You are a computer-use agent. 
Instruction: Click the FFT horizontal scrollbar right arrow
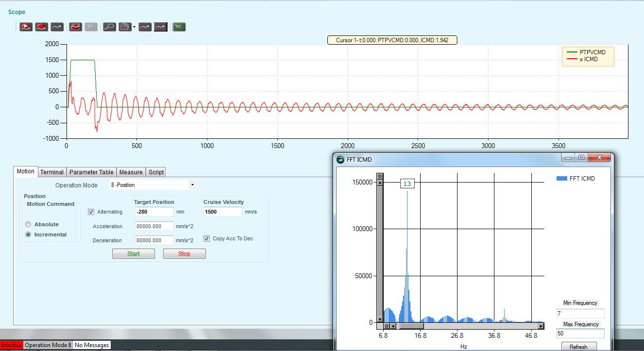[x=541, y=326]
